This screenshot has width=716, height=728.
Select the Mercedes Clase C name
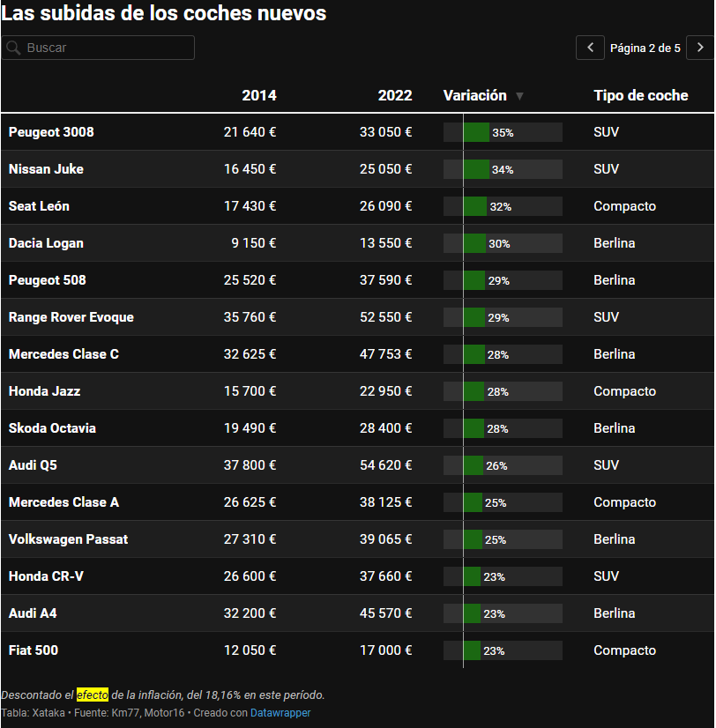[x=63, y=354]
